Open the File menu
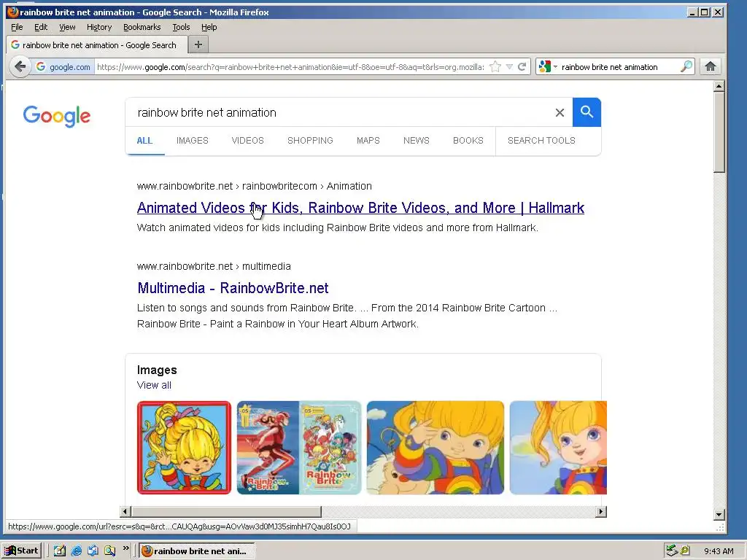 17,27
